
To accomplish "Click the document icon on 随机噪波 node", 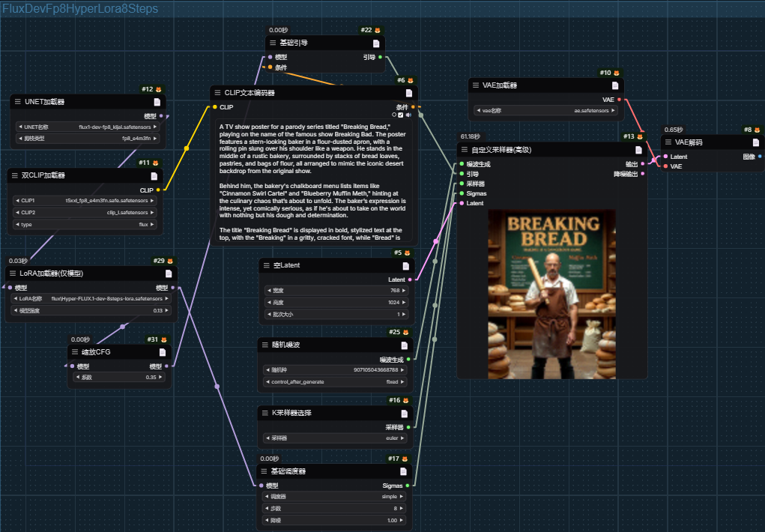I will tap(404, 345).
